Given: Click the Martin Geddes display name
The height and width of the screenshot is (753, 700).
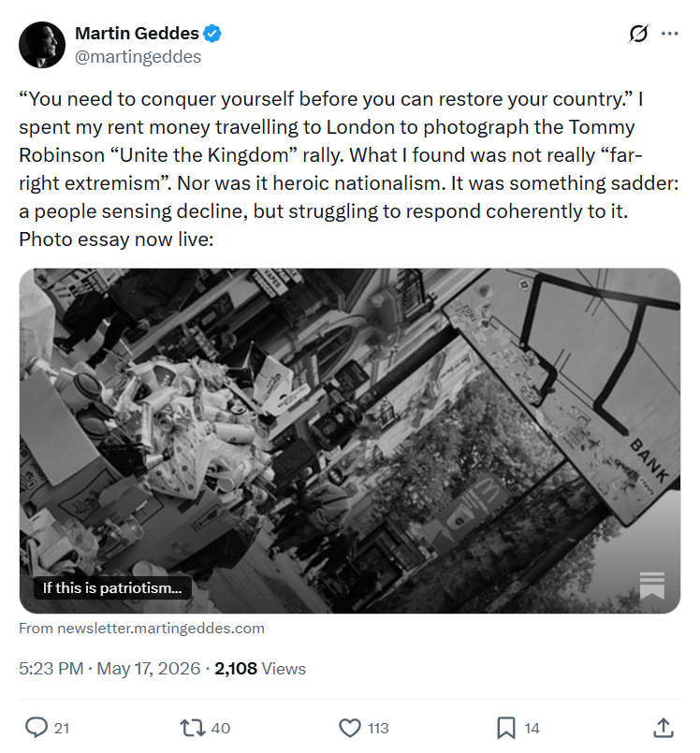Looking at the screenshot, I should [x=137, y=33].
